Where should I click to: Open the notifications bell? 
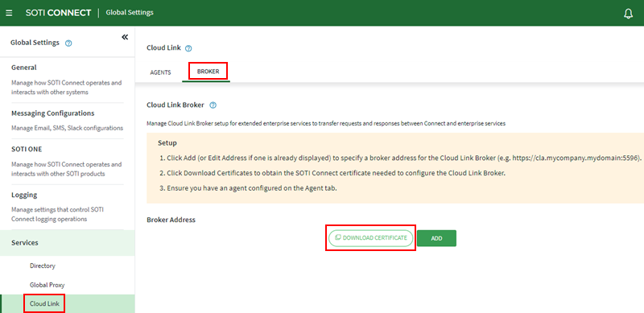click(628, 14)
